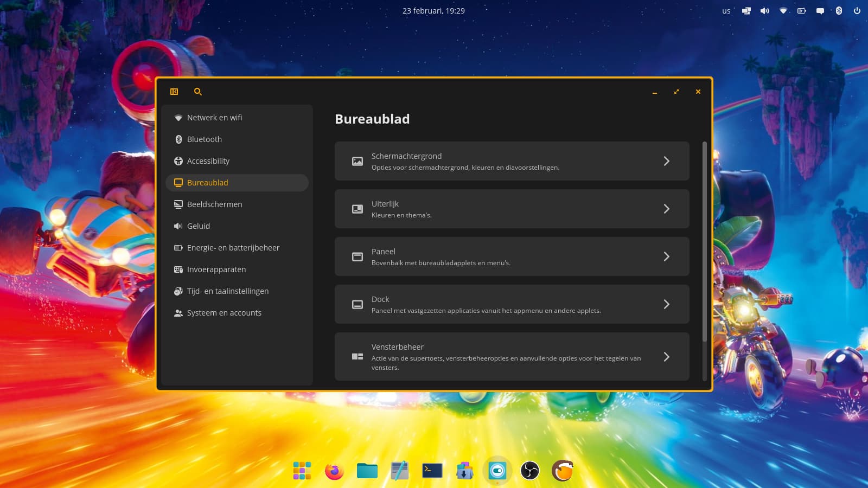This screenshot has height=488, width=868.
Task: Open Systeem en accounts settings
Action: [x=237, y=313]
